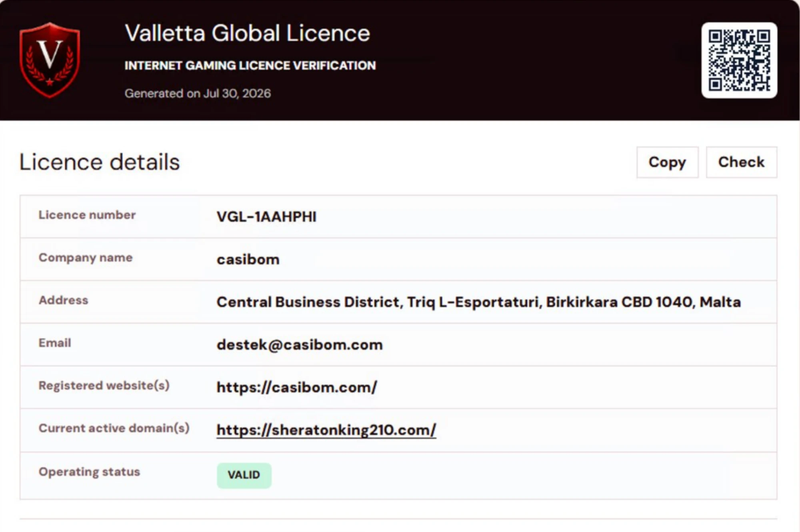
Task: Click the Check button
Action: 741,162
